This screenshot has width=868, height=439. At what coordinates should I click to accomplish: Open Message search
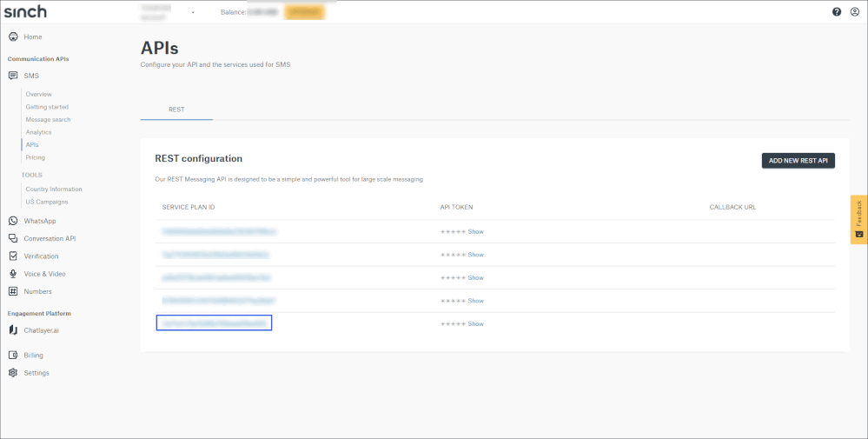coord(48,120)
